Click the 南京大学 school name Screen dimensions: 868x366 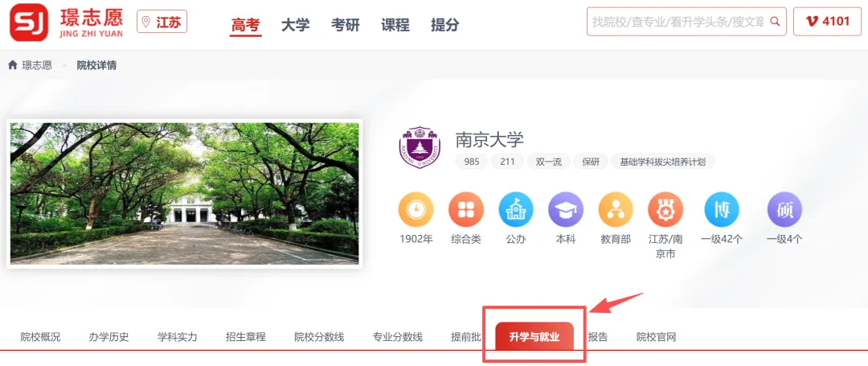489,139
